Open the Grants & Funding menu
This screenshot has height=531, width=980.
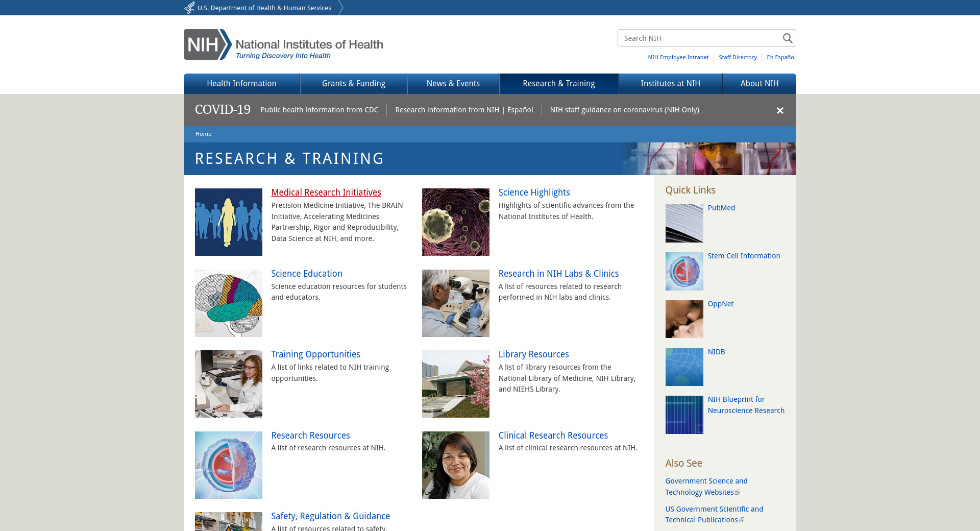[353, 84]
